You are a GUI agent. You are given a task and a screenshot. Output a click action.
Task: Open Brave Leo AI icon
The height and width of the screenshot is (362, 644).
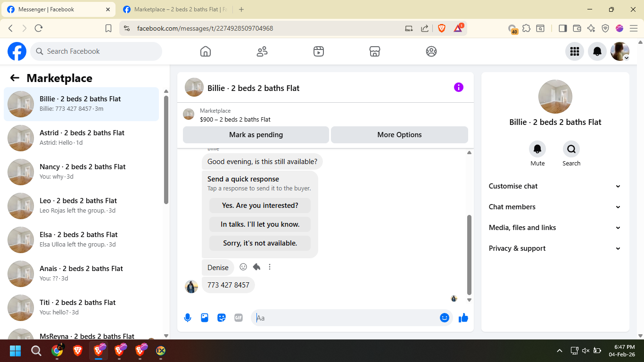coord(591,28)
